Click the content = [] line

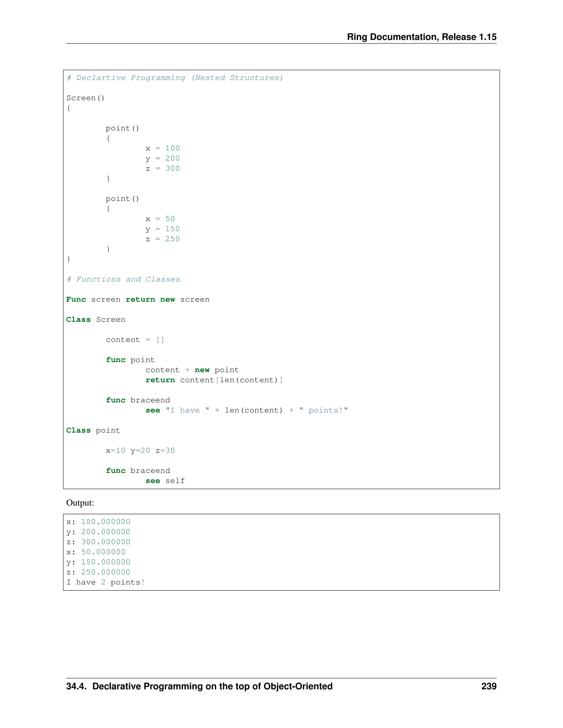click(135, 340)
